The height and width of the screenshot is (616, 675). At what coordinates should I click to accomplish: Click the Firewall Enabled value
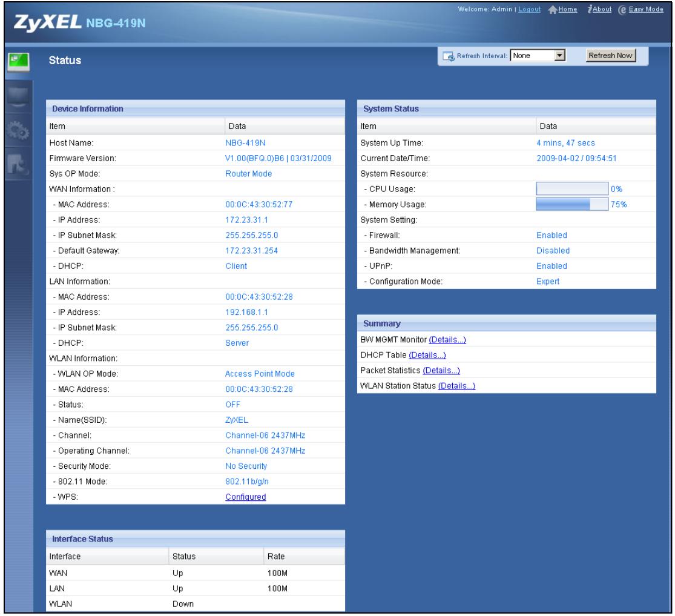tap(552, 236)
